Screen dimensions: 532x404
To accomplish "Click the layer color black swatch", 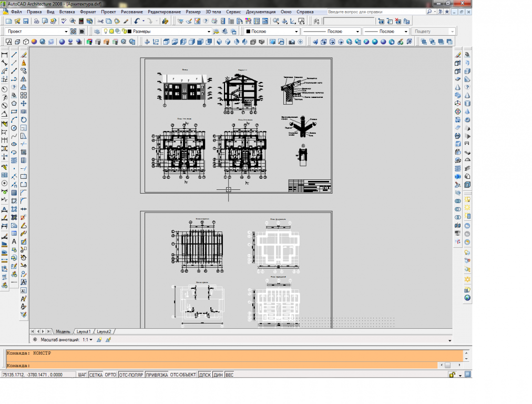I will 129,31.
